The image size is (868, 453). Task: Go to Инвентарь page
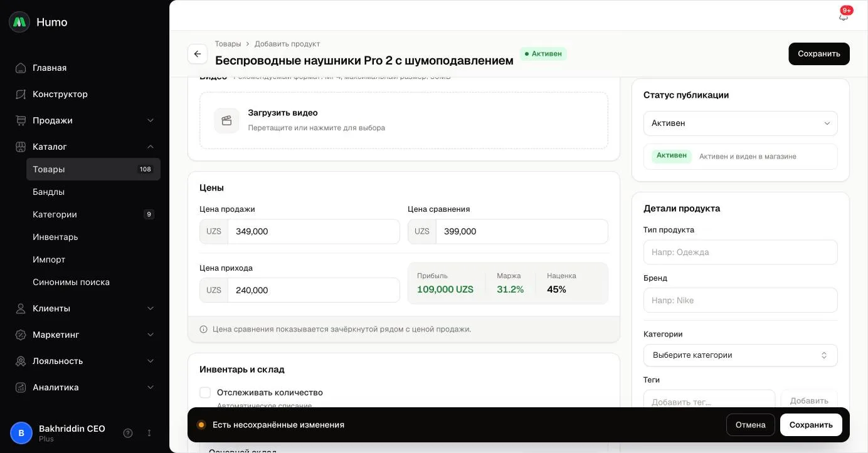click(x=93, y=237)
